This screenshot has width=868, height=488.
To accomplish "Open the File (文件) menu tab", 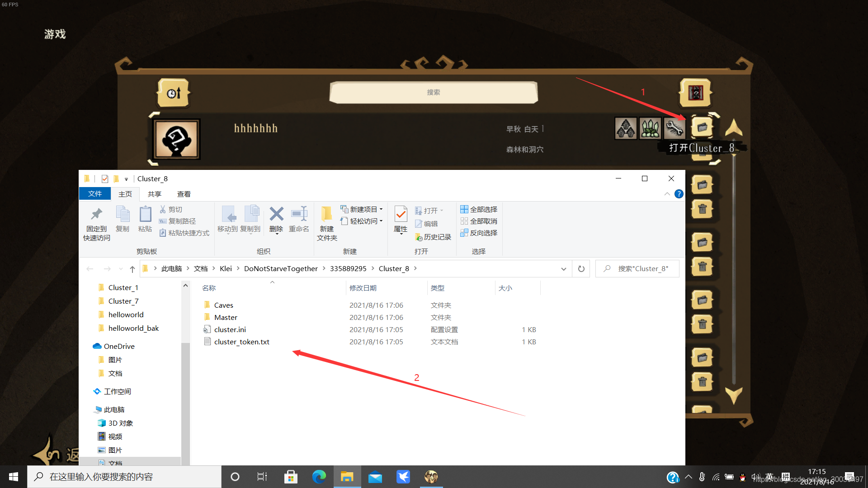I will pyautogui.click(x=95, y=194).
